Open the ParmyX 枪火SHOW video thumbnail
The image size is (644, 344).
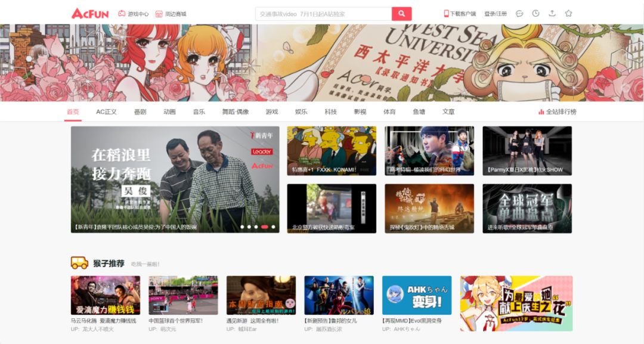pyautogui.click(x=527, y=151)
